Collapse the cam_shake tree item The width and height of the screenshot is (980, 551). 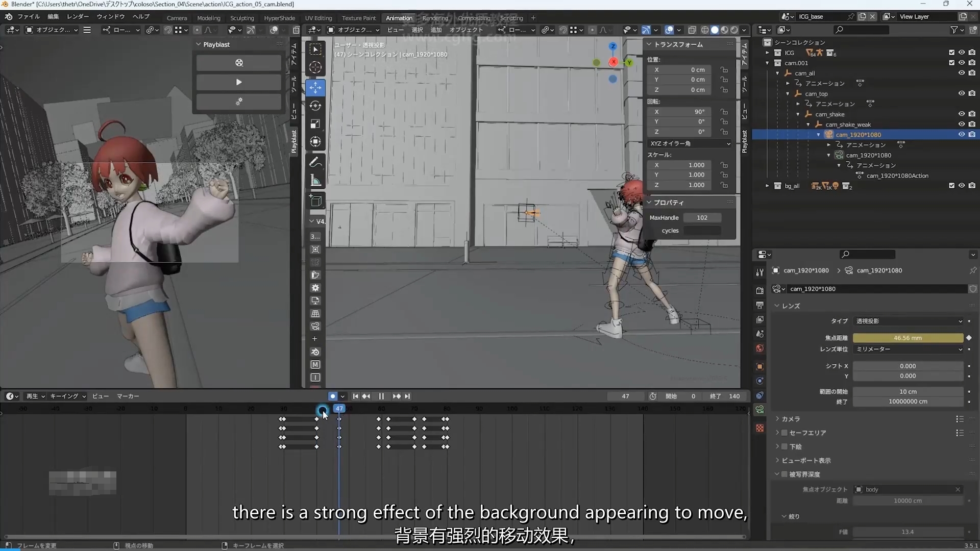point(798,114)
